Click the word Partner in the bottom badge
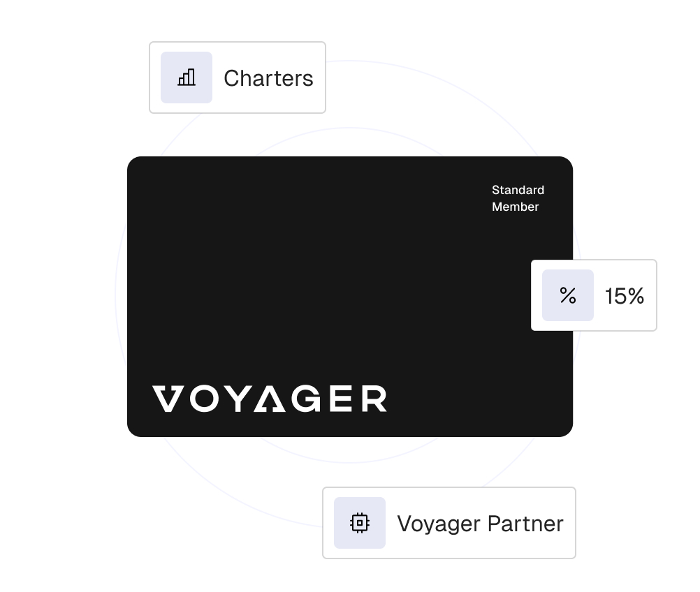Screen dimensions: 700x592 click(525, 524)
